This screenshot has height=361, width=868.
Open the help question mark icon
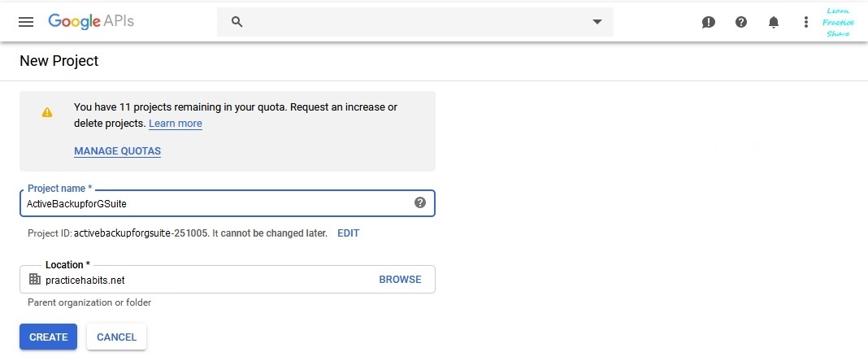click(740, 22)
